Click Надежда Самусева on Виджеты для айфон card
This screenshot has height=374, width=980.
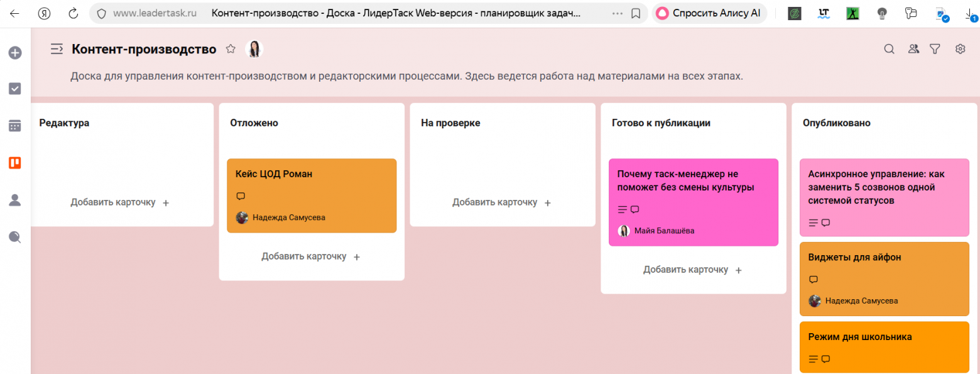(861, 300)
